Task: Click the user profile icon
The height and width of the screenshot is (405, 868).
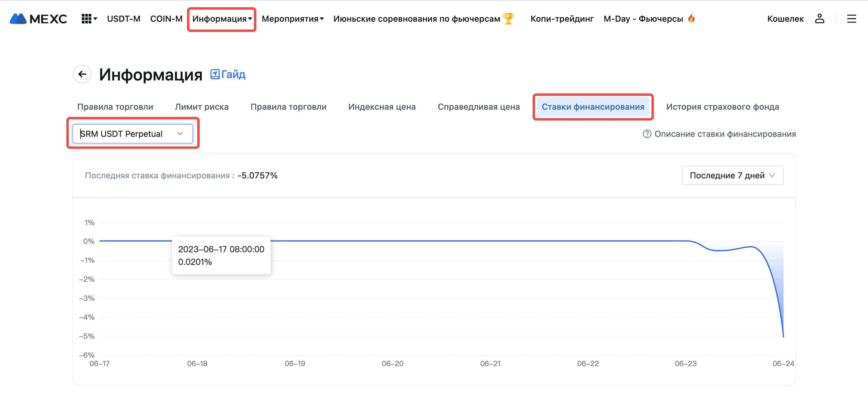Action: click(819, 19)
